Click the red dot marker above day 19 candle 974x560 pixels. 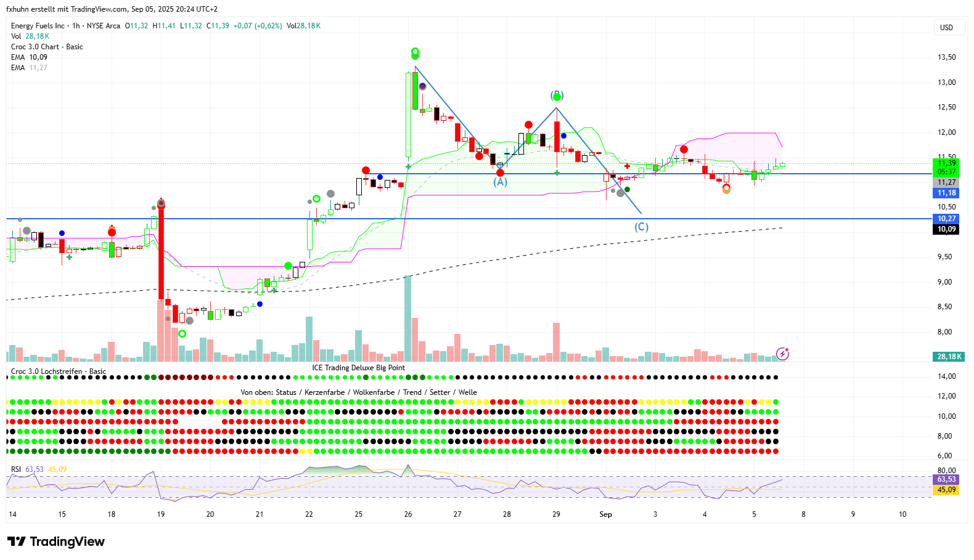(x=161, y=203)
